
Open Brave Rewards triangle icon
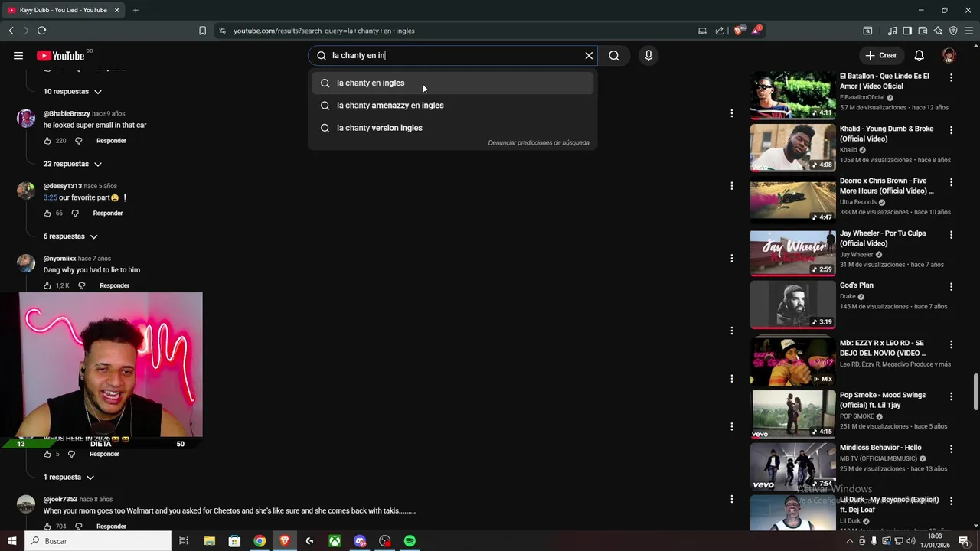tap(756, 31)
